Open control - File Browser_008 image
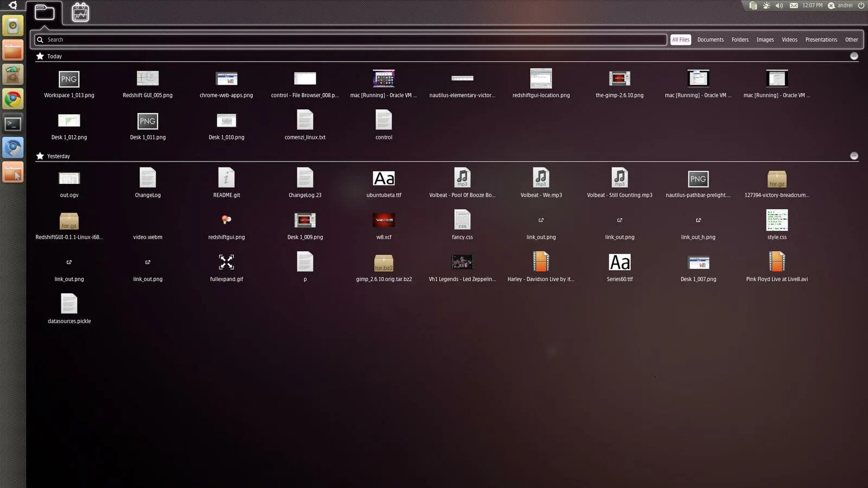This screenshot has height=488, width=868. point(305,84)
